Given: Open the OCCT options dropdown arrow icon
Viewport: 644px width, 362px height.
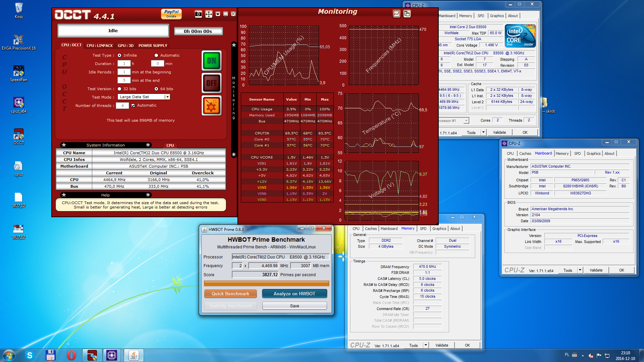Looking at the screenshot, I should pyautogui.click(x=218, y=14).
